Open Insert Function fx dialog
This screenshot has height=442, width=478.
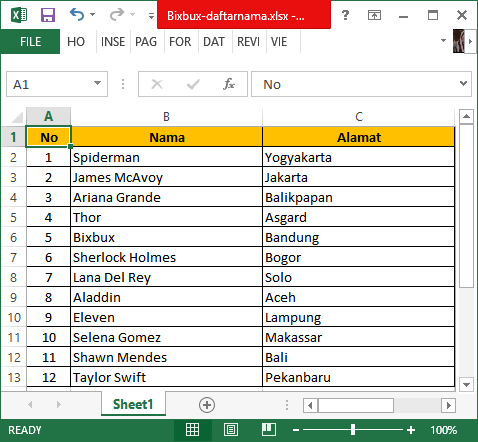pos(229,84)
